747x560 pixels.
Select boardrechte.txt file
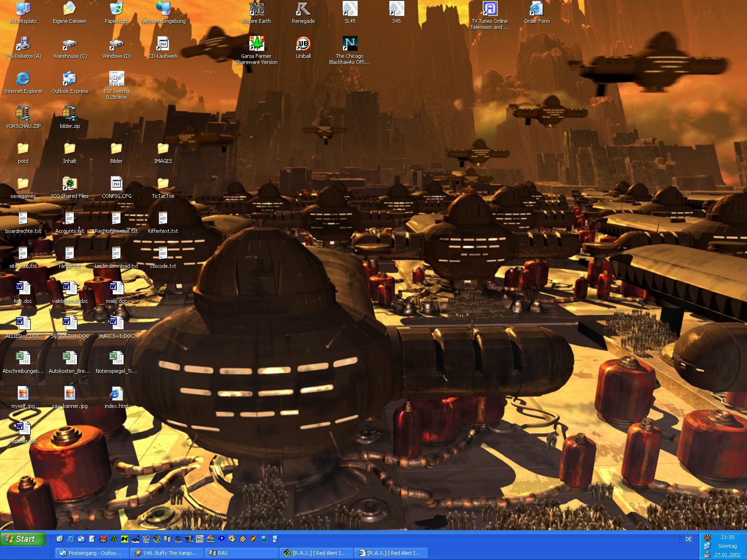click(x=23, y=223)
